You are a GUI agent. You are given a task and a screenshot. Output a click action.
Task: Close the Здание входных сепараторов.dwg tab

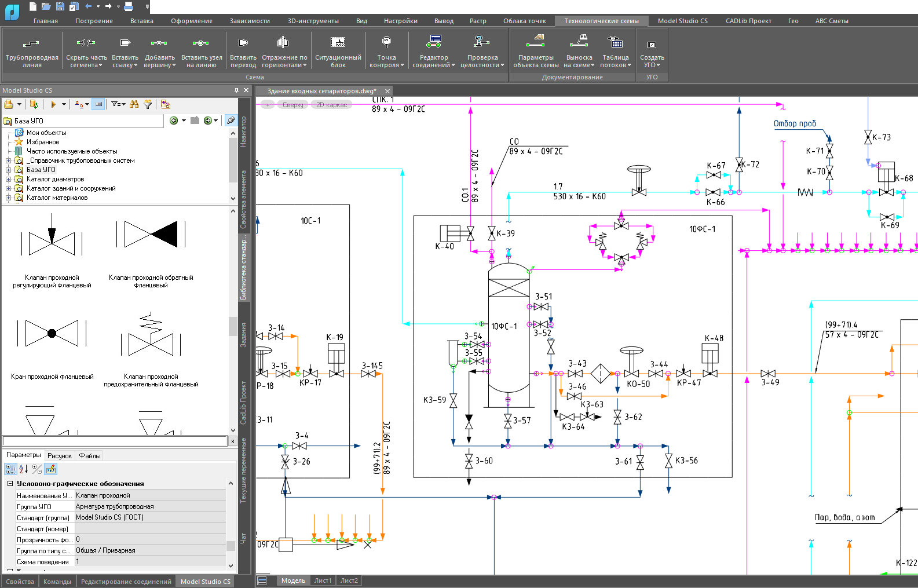tap(387, 91)
